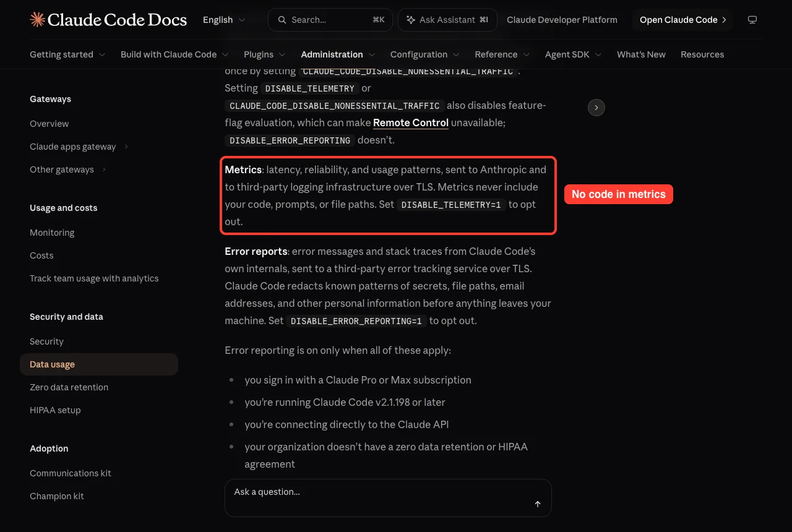Image resolution: width=792 pixels, height=532 pixels.
Task: Submit question with the up-arrow send icon
Action: click(538, 504)
